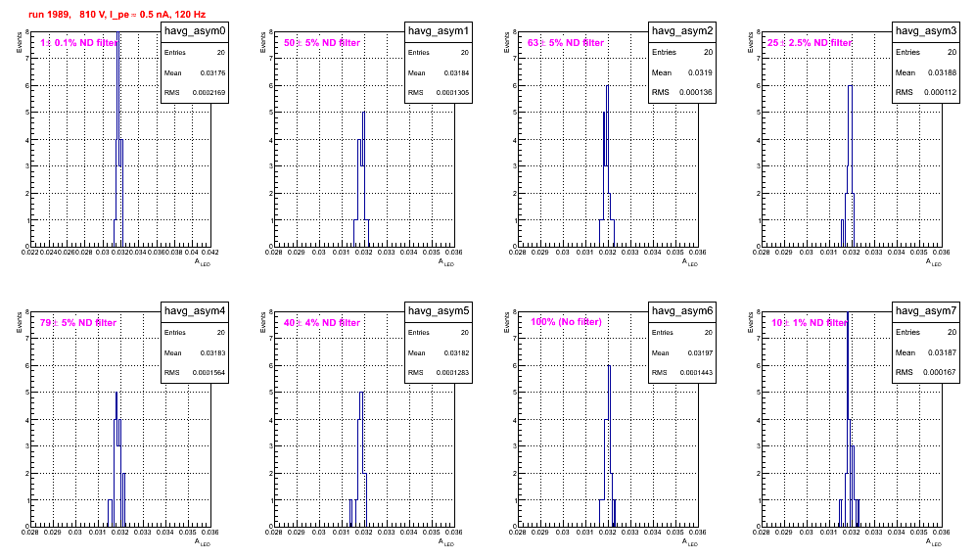975x560 pixels.
Task: Click the red run 1989 title text
Action: point(116,15)
